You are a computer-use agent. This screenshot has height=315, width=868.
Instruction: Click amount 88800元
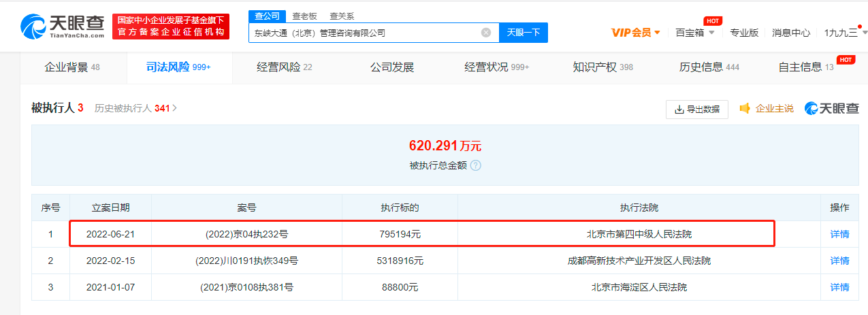tap(400, 287)
